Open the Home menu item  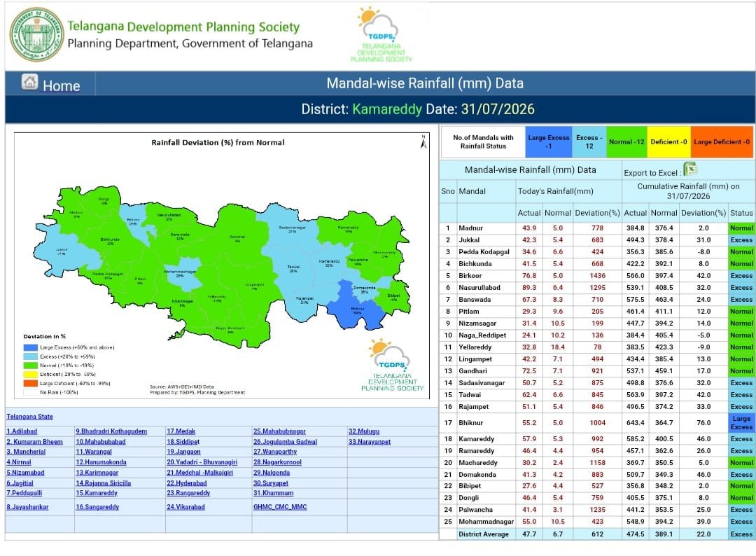(x=61, y=86)
